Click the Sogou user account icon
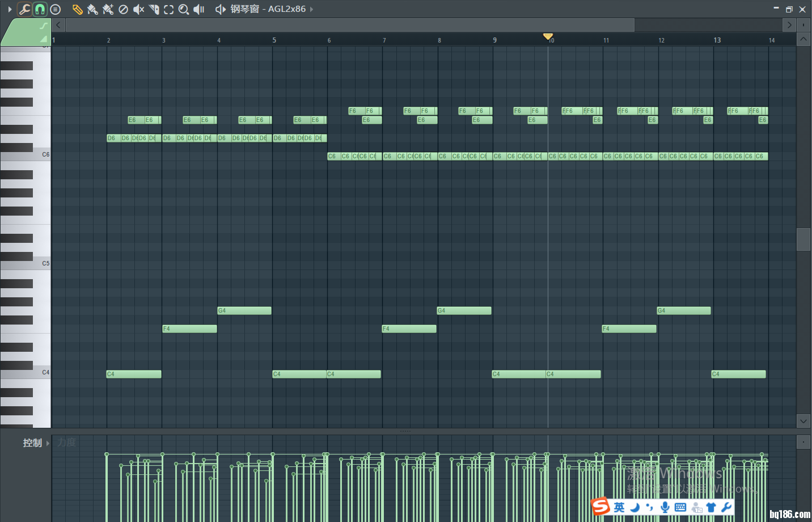812x522 pixels. pyautogui.click(x=697, y=508)
